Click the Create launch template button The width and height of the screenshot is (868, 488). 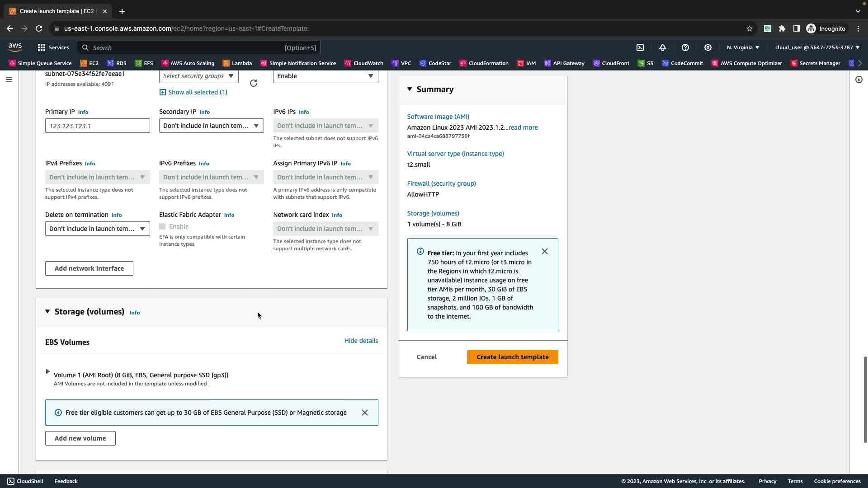[x=512, y=357]
